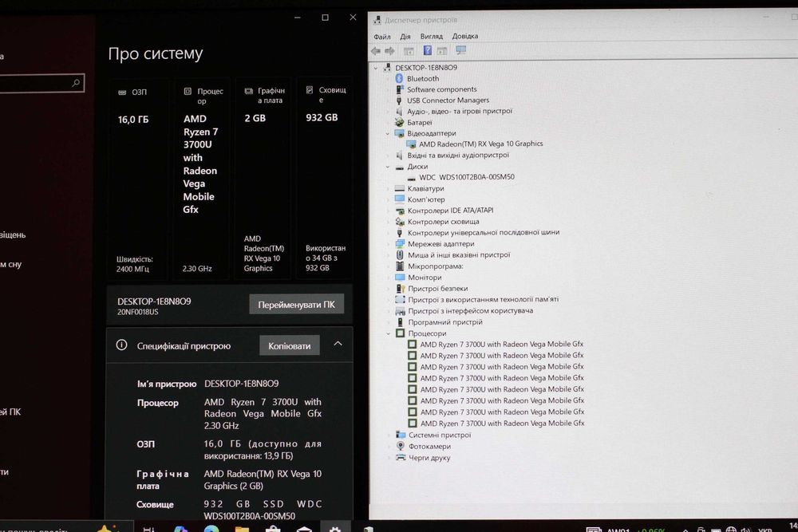Select Пристрої з інтерфейсом користувача row
Screen dimensions: 798x532
pyautogui.click(x=471, y=311)
